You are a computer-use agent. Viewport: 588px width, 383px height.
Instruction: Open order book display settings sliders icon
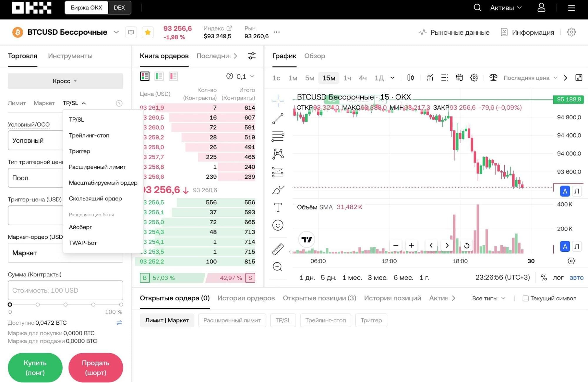pos(251,56)
